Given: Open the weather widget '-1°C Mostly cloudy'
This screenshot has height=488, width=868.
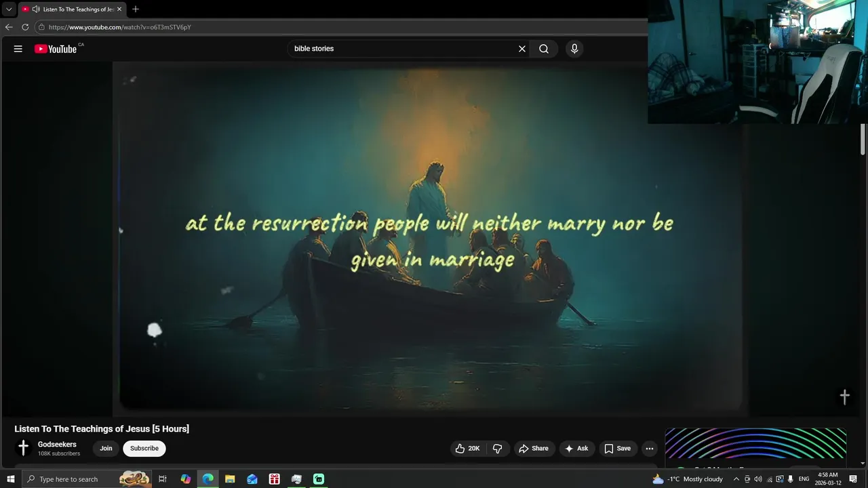Looking at the screenshot, I should tap(688, 479).
